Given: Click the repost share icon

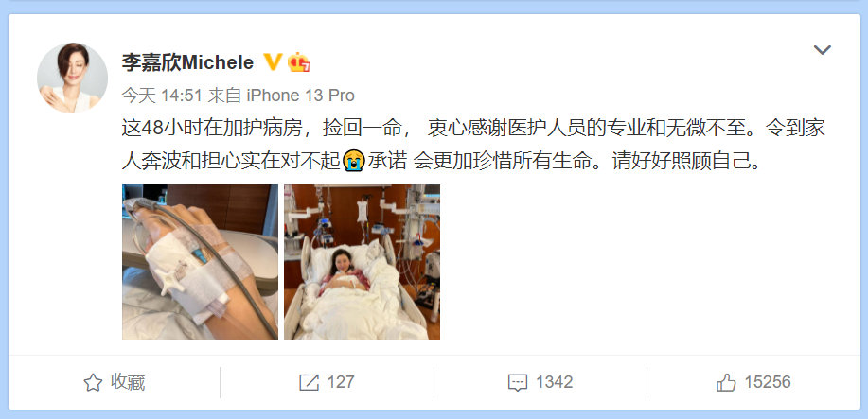Looking at the screenshot, I should 309,382.
